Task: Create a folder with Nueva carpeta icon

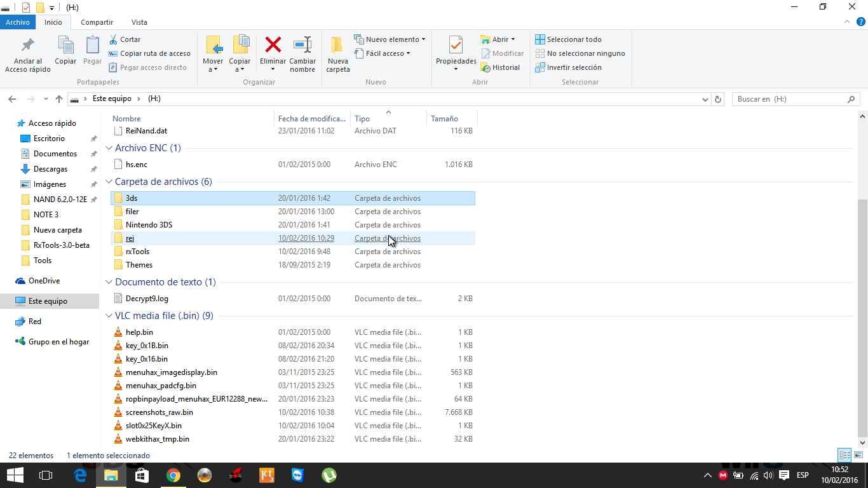Action: (337, 46)
